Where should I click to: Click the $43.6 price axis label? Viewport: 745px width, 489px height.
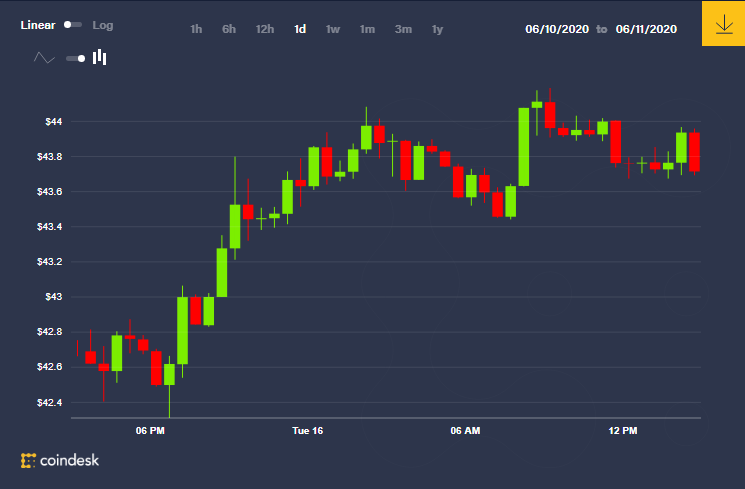[49, 192]
